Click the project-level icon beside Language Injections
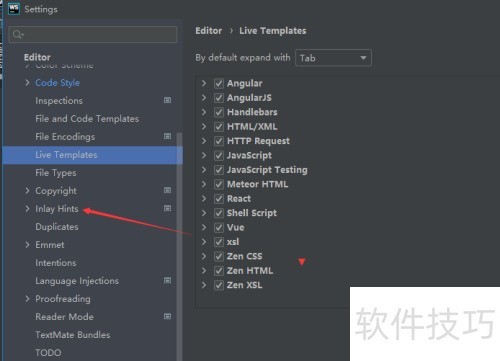This screenshot has width=500, height=361. tap(168, 280)
